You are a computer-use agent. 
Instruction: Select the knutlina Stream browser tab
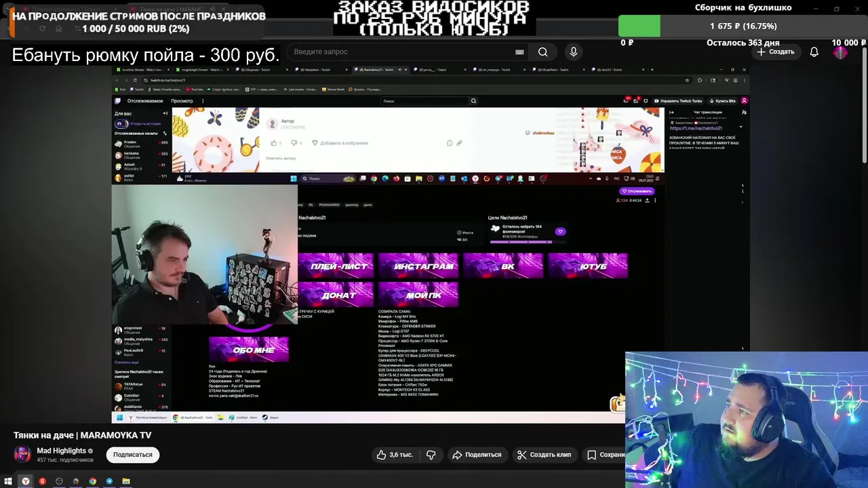(141, 70)
